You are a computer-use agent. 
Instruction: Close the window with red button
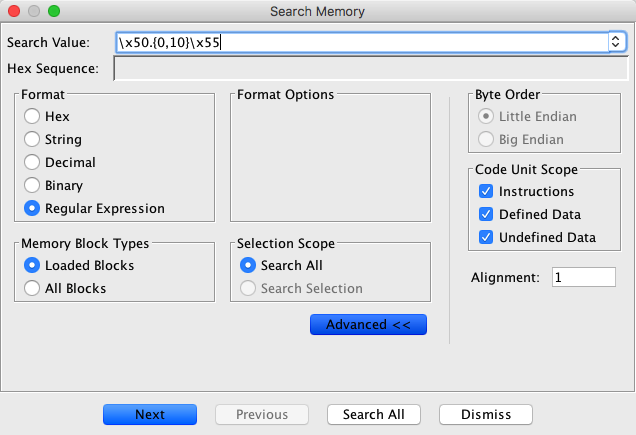coord(14,12)
